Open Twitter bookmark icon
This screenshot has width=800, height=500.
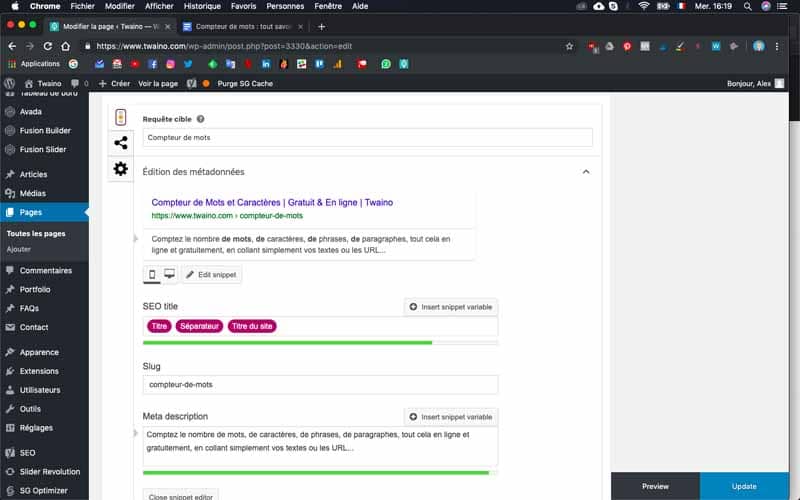(188, 64)
